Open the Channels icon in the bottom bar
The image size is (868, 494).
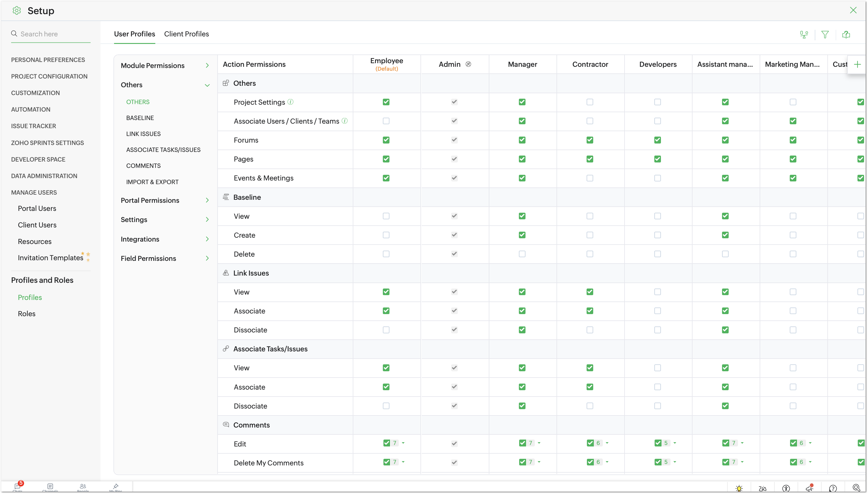(50, 486)
